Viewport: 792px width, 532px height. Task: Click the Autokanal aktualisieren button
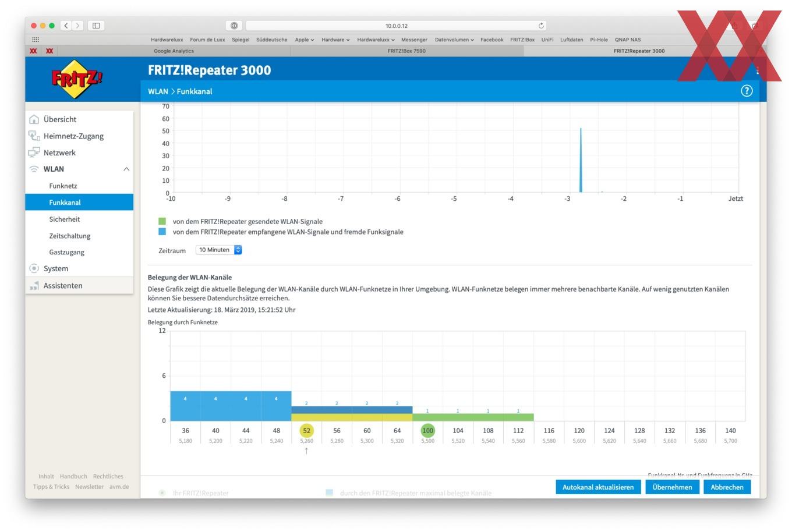click(x=598, y=487)
